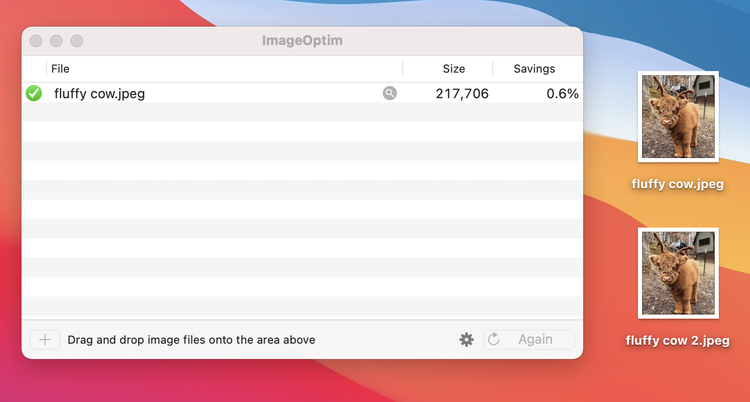Screen dimensions: 750x402
Task: Minimize the ImageOptim window
Action: (x=56, y=41)
